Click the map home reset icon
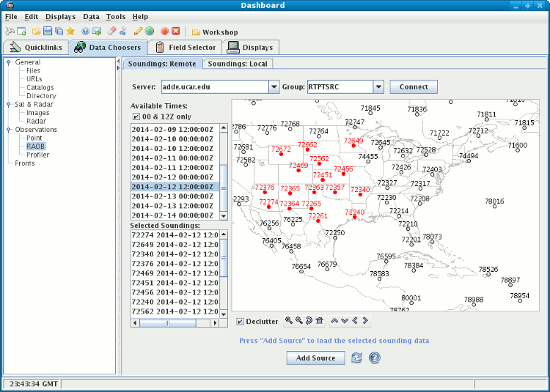Image resolution: width=550 pixels, height=392 pixels. pos(320,321)
